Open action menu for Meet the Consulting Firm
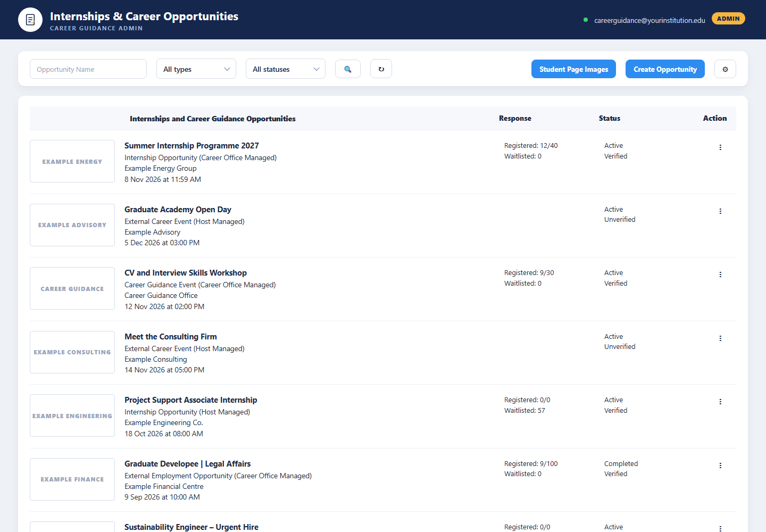 click(x=720, y=338)
